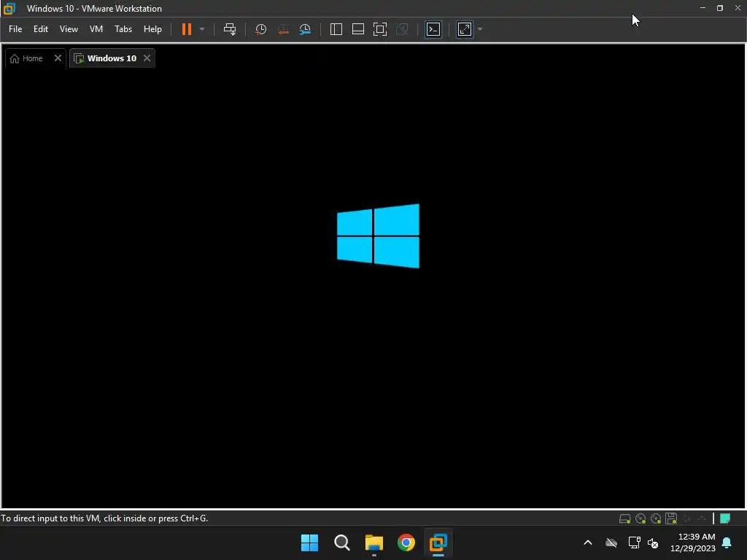
Task: Launch Google Chrome from the taskbar
Action: (x=406, y=542)
